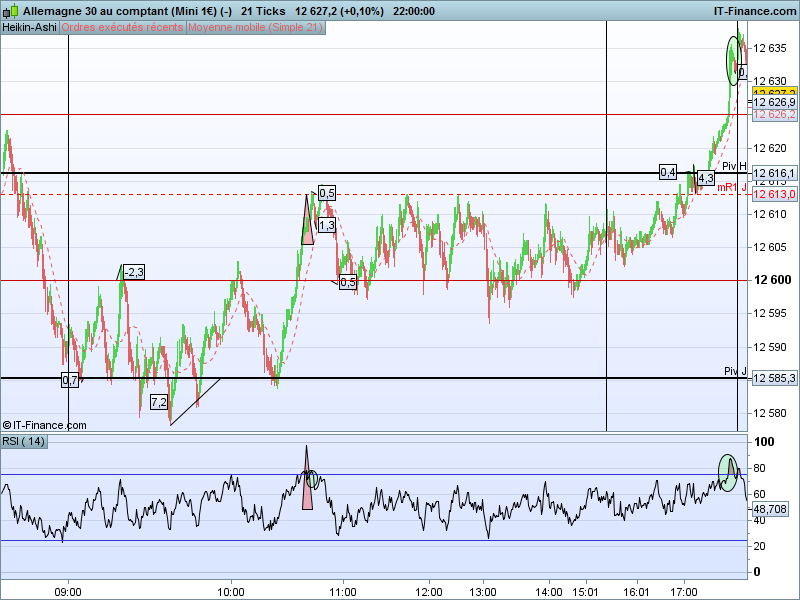The height and width of the screenshot is (600, 800).
Task: Select the Ordres exécutés récents label
Action: (x=122, y=28)
